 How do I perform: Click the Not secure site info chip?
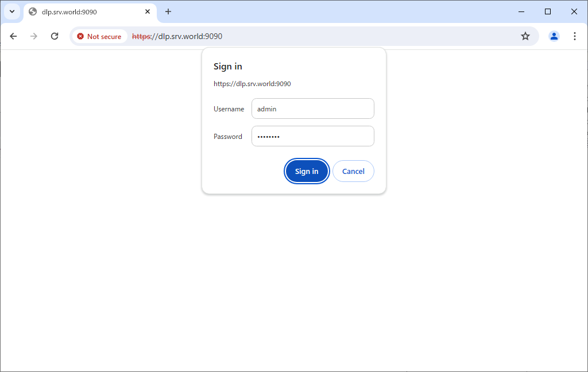pos(99,36)
